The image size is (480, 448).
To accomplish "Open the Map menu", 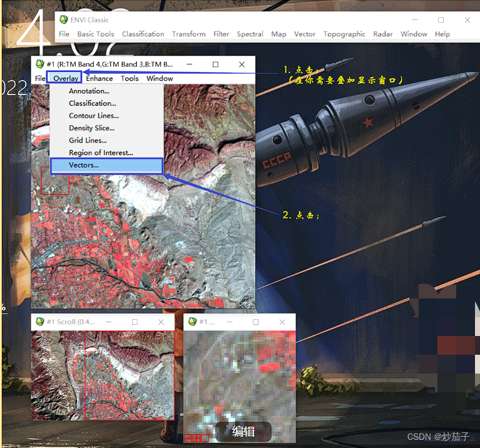I will [x=278, y=34].
